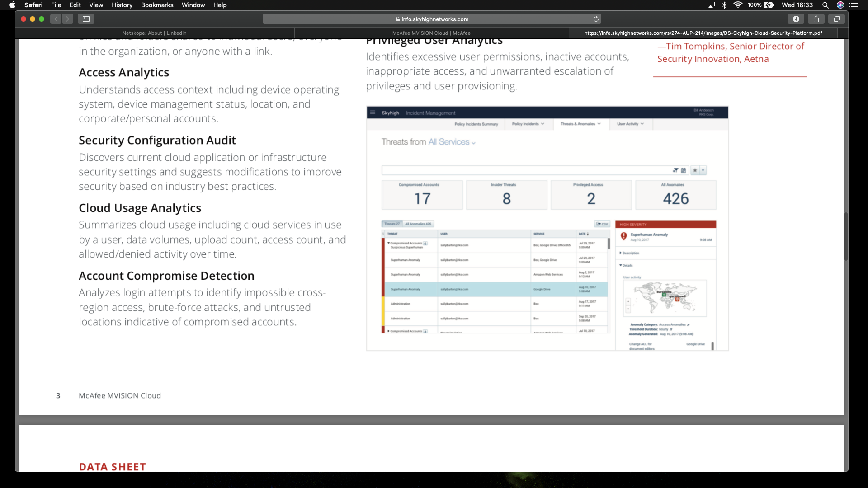
Task: Reload the page with refresh icon
Action: (596, 19)
